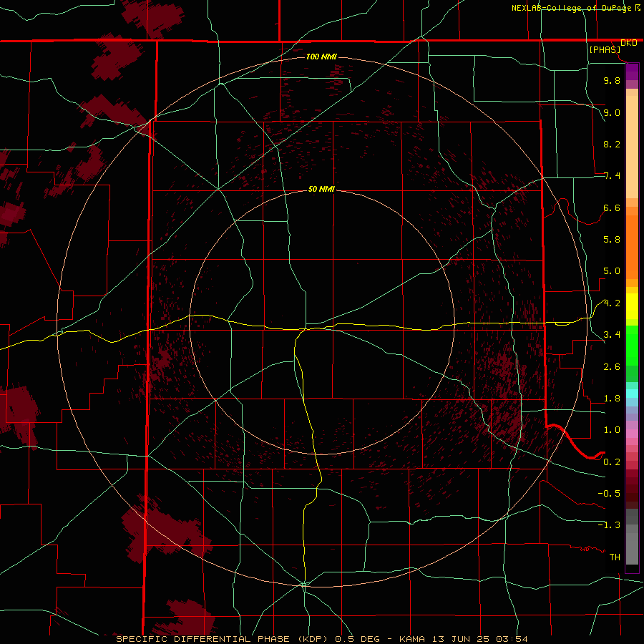This screenshot has height=644, width=644.
Task: Pick the dark maroon band of the color bar
Action: tap(632, 489)
